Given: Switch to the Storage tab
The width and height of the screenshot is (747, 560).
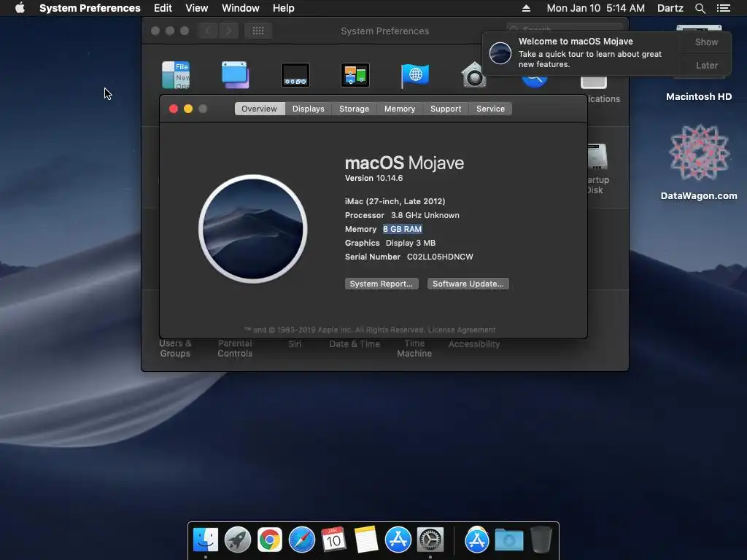Looking at the screenshot, I should (354, 109).
